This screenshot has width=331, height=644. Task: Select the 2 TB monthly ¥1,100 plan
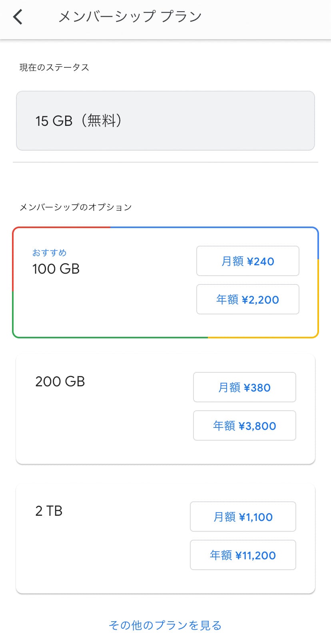click(243, 517)
